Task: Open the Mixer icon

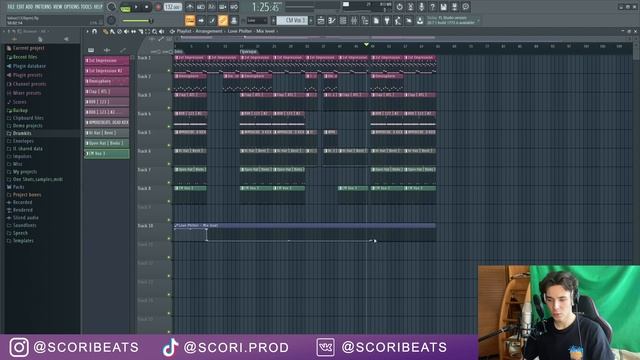Action: pos(354,20)
